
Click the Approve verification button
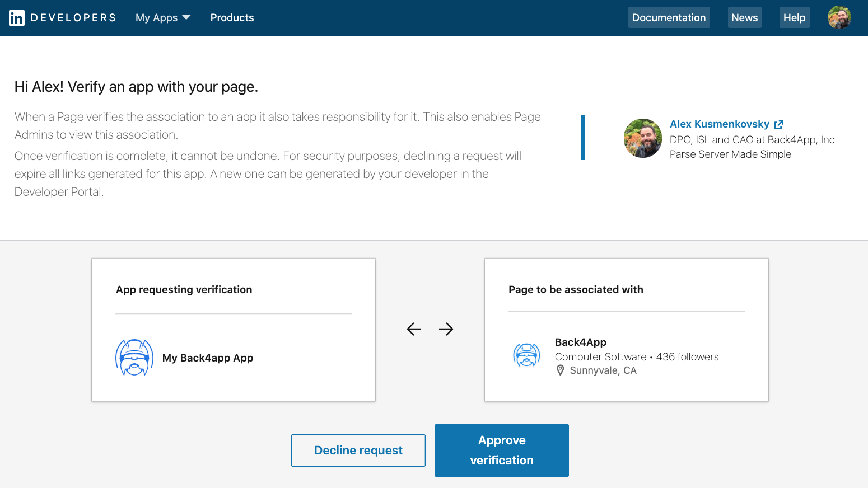[502, 451]
